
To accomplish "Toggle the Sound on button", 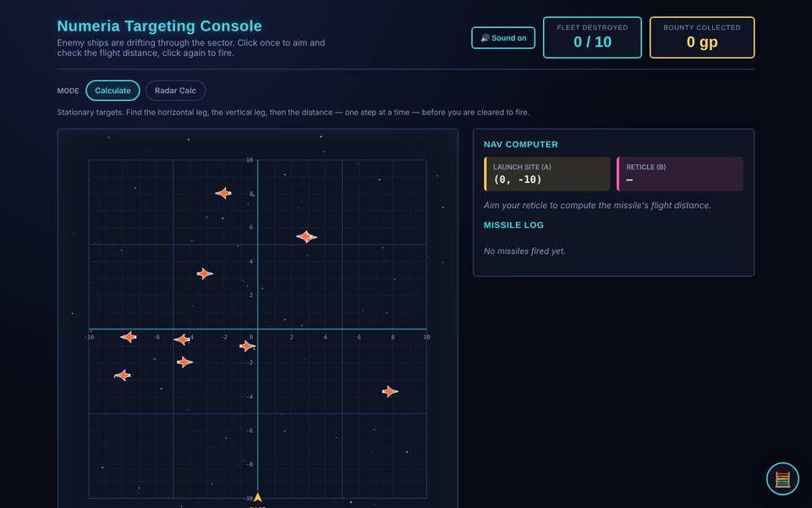I will 502,38.
